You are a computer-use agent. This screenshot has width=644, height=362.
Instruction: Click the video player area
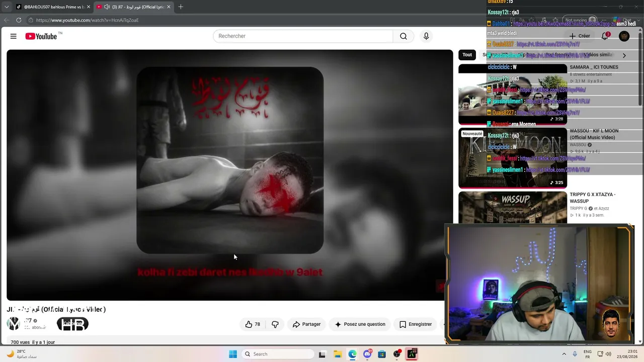click(x=230, y=175)
